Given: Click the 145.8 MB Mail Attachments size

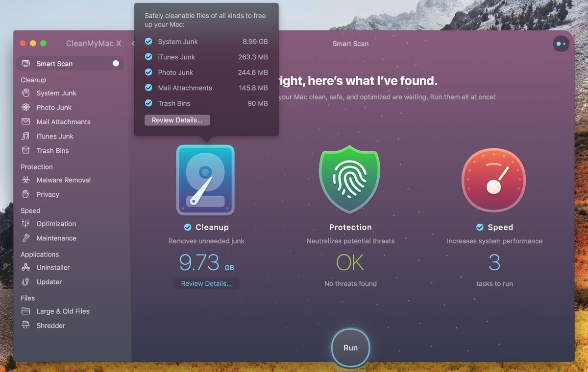Looking at the screenshot, I should coord(253,88).
